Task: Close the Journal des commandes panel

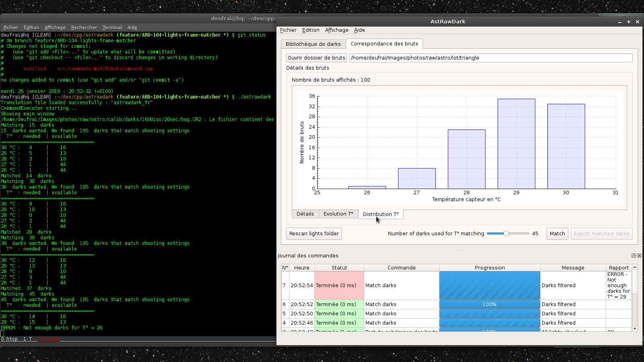Action: point(639,255)
